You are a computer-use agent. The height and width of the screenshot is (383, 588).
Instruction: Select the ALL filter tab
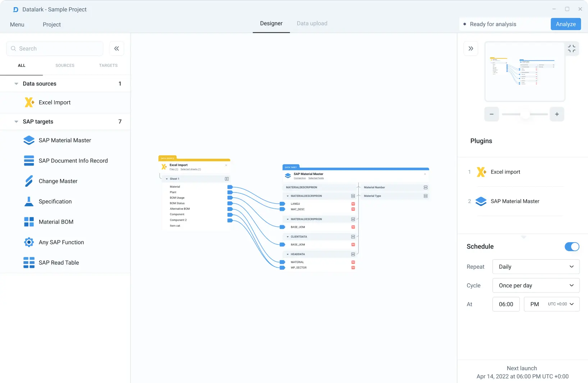click(x=22, y=65)
